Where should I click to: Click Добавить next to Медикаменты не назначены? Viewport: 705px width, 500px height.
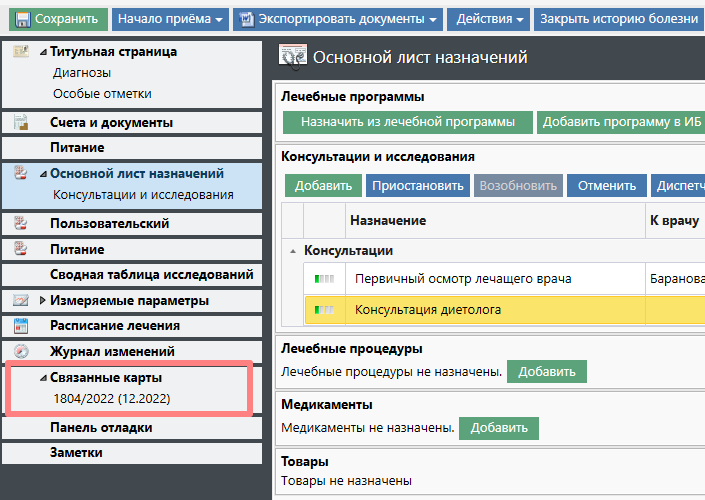[x=498, y=428]
